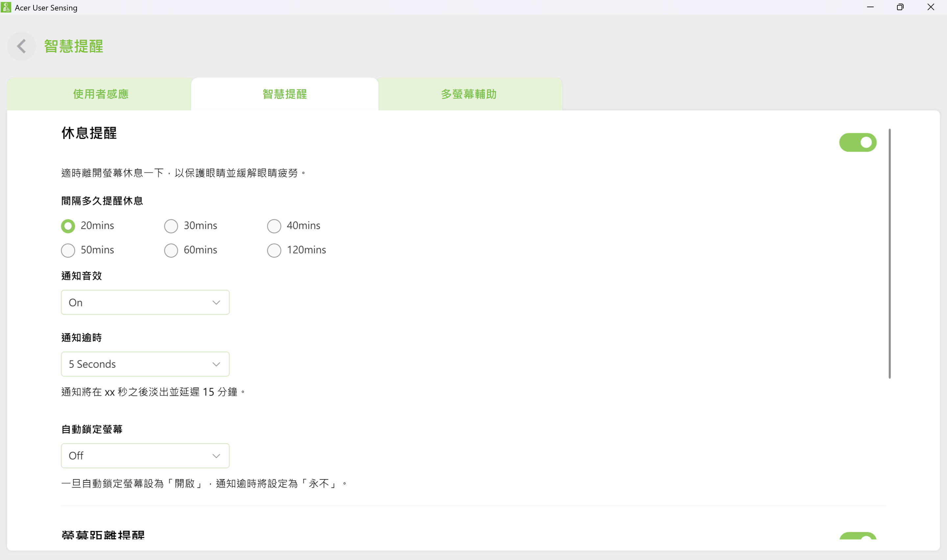The image size is (947, 560).
Task: Select the 智慧提醒 tab
Action: point(284,94)
